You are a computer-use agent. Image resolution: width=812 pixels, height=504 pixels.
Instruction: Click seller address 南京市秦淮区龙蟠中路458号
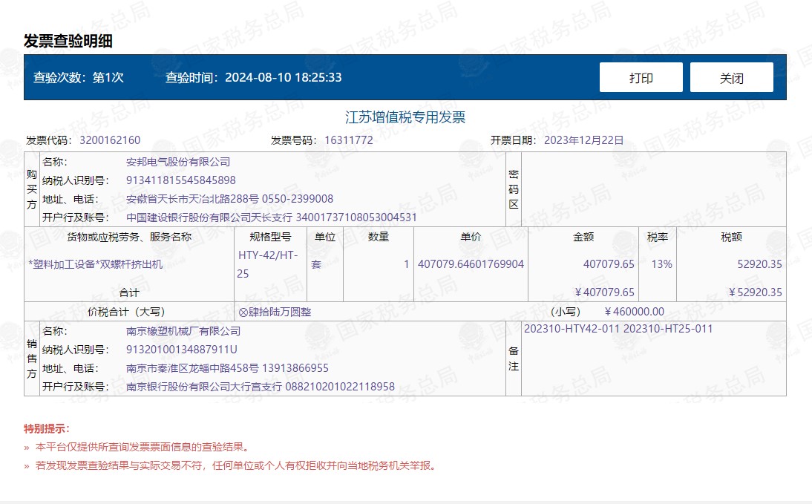192,368
